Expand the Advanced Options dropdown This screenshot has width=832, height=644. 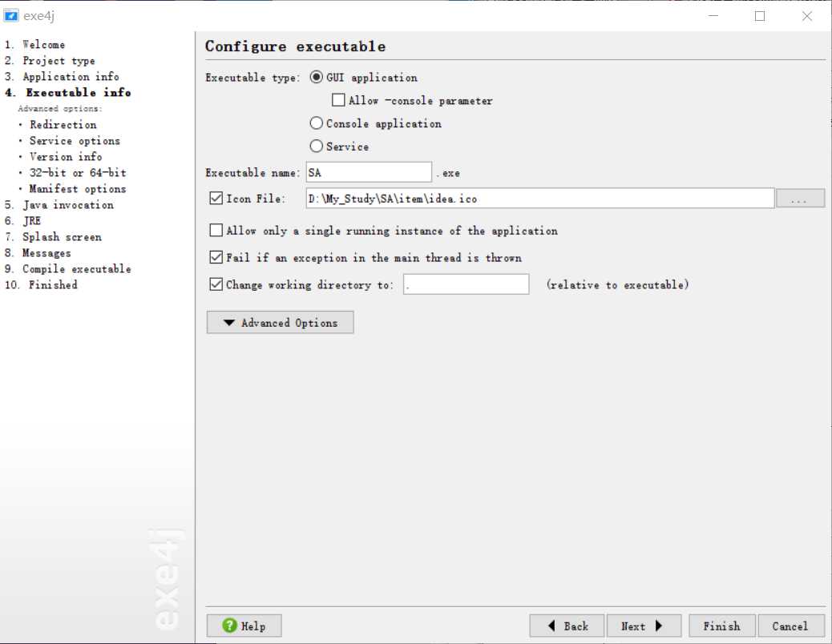(281, 322)
